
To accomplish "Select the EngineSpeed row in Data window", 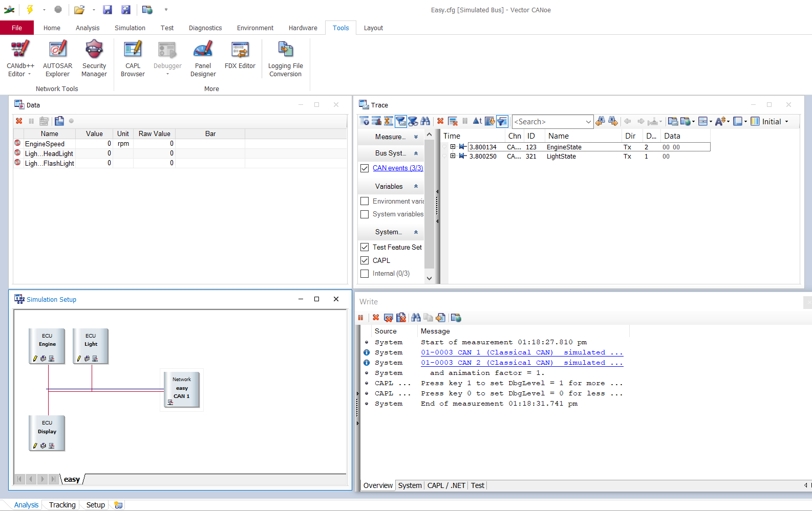I will [129, 144].
